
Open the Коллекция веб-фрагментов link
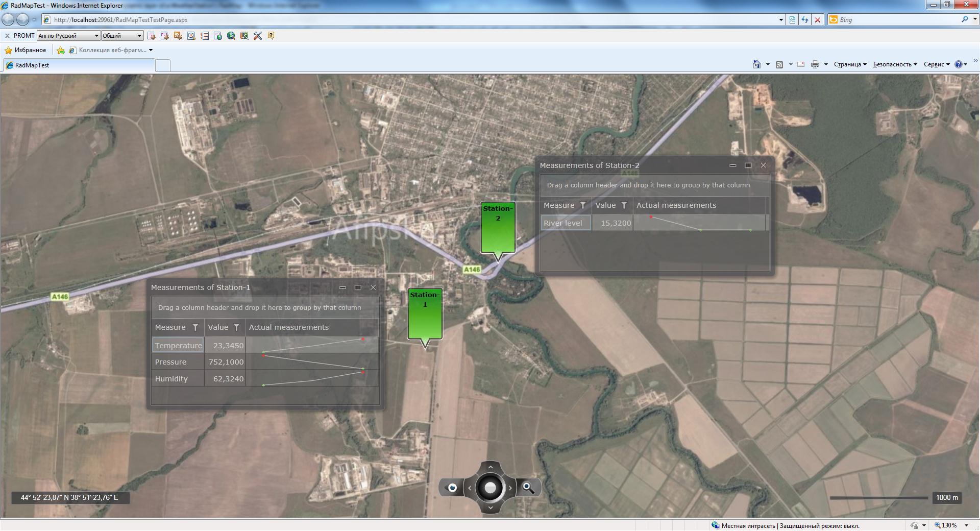tap(111, 50)
